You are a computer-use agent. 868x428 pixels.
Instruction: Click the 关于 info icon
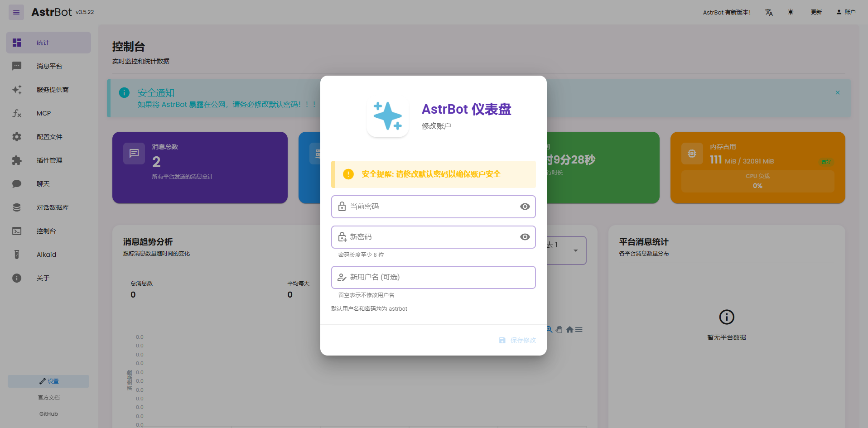click(17, 278)
